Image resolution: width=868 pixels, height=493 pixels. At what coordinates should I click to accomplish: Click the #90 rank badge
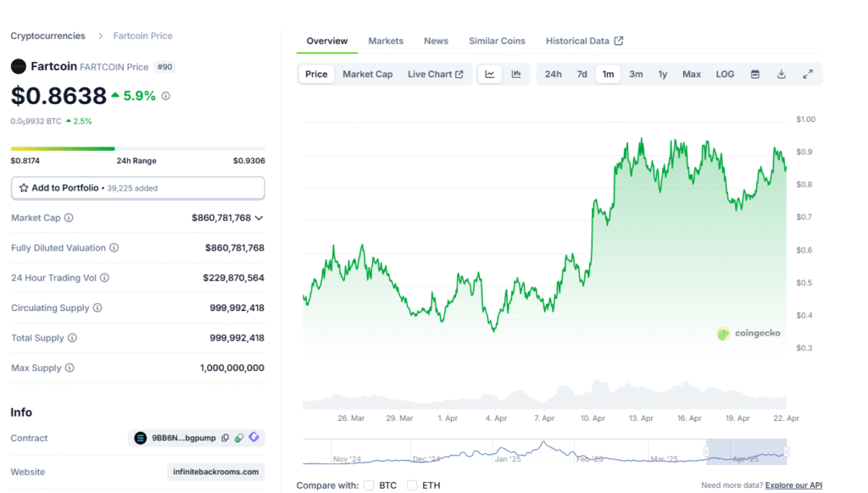click(x=165, y=67)
